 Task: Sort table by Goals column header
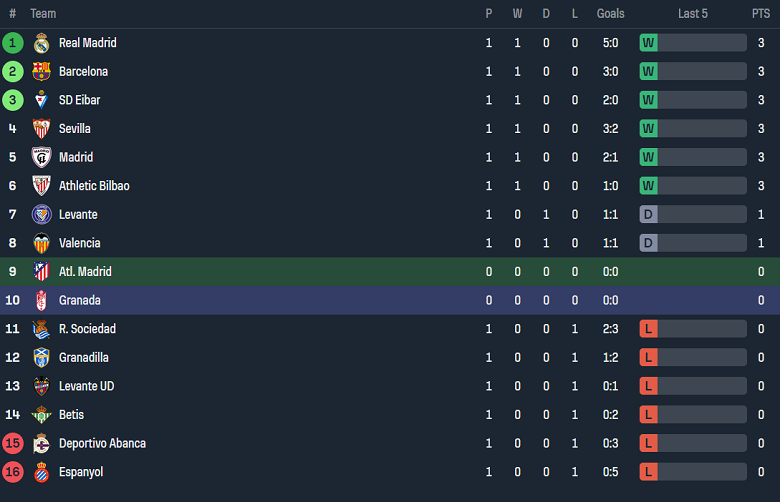pyautogui.click(x=610, y=13)
